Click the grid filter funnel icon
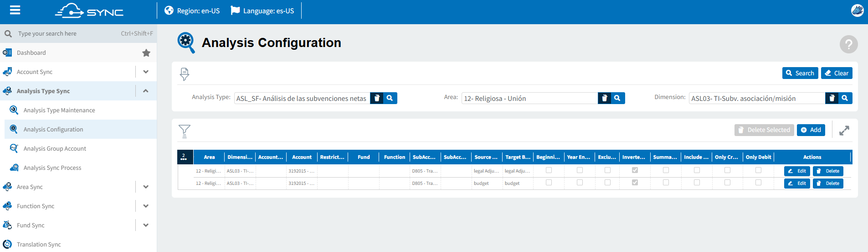Image resolution: width=868 pixels, height=252 pixels. 185,131
